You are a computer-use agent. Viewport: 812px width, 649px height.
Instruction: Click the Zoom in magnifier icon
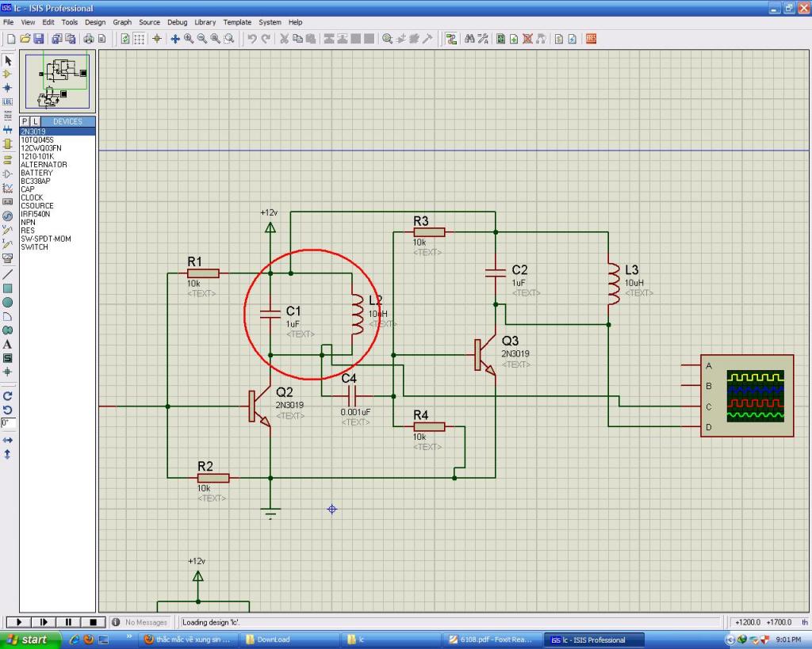click(x=189, y=38)
